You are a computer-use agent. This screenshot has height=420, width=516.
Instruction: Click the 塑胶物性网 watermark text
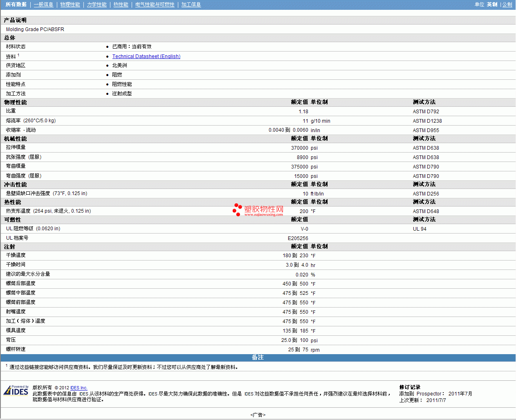coord(264,209)
